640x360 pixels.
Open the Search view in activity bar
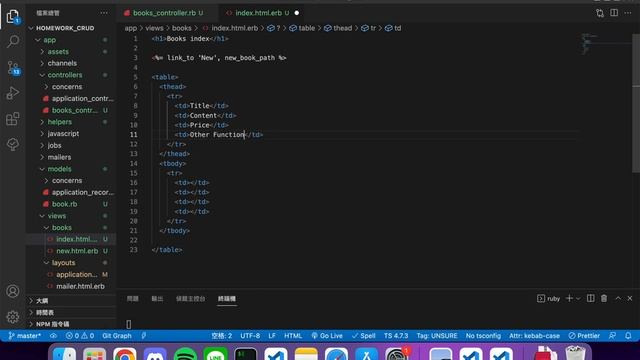13,41
